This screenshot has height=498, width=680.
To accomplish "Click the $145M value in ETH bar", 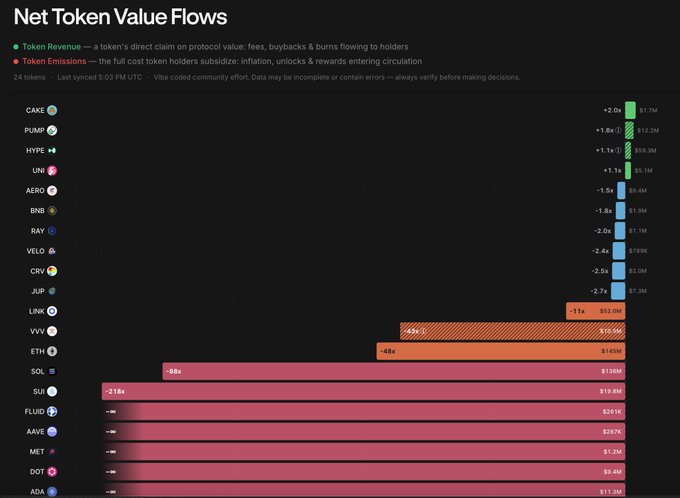I will tap(611, 351).
